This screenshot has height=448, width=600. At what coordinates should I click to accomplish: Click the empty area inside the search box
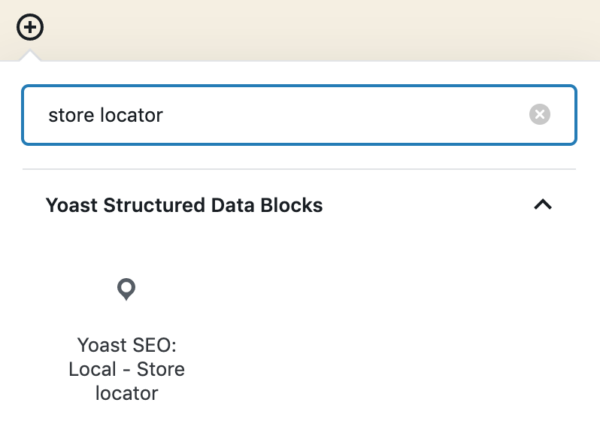click(x=344, y=115)
